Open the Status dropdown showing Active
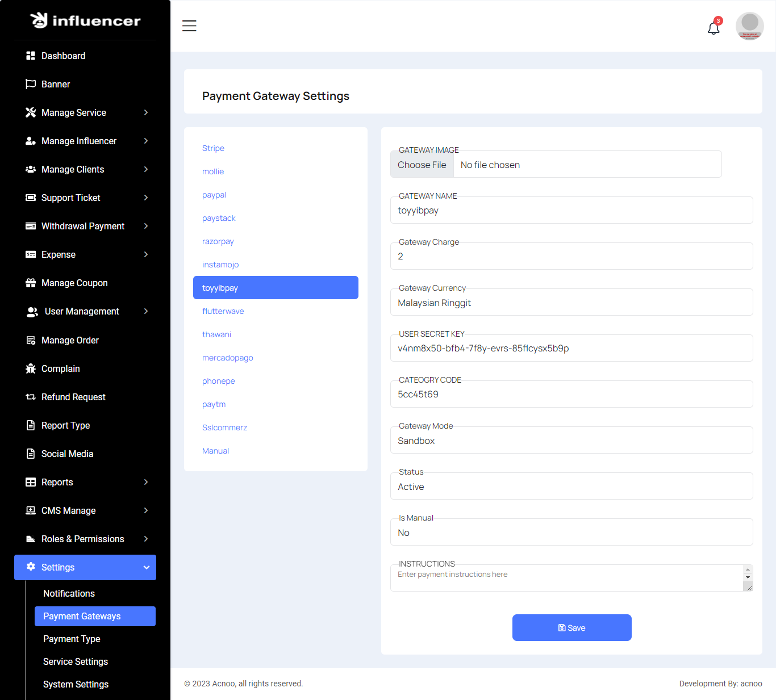The height and width of the screenshot is (700, 776). point(571,487)
